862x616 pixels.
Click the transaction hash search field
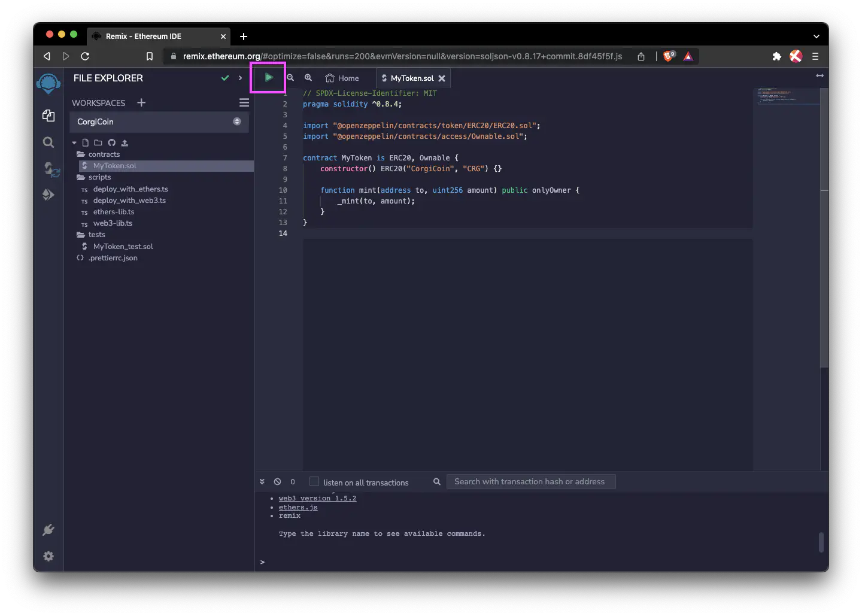531,481
